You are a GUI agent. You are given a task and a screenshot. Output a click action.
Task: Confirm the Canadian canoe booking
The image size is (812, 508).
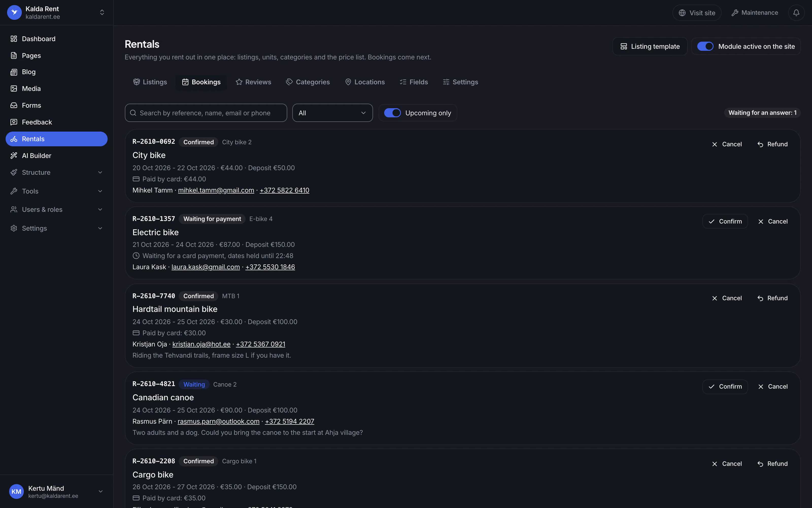click(725, 386)
